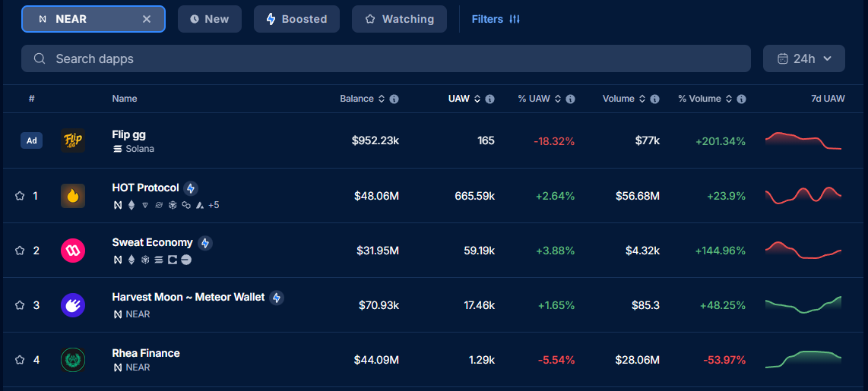The image size is (868, 391).
Task: Open the Harvest Moon ~ Meteor Wallet link
Action: click(188, 297)
